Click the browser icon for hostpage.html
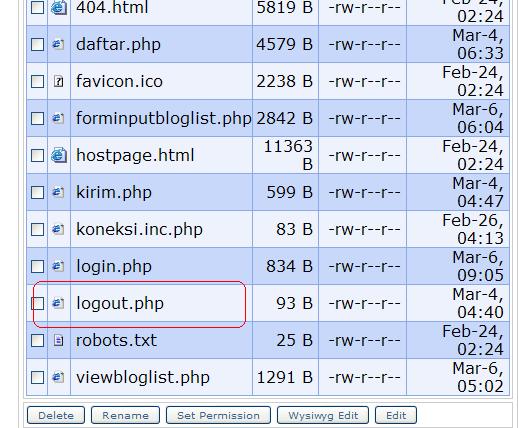The height and width of the screenshot is (428, 518). point(59,155)
